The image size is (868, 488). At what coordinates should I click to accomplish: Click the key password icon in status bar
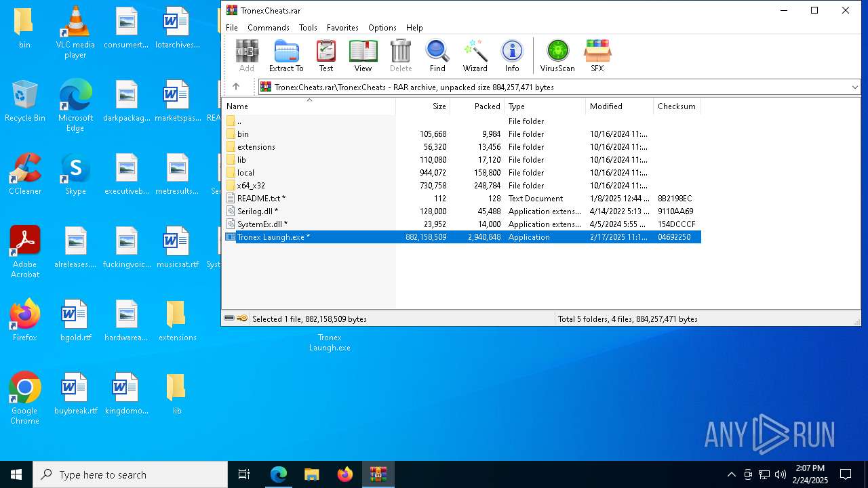[242, 319]
